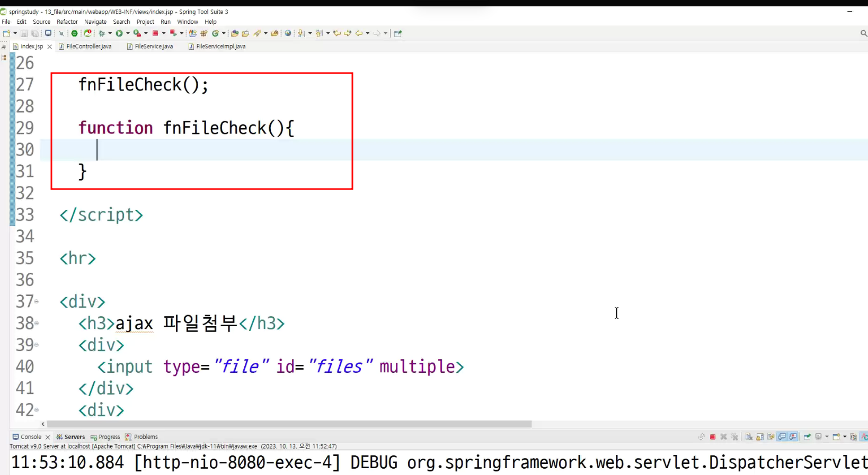868x475 pixels.
Task: Open the Forward history dropdown arrow
Action: click(385, 33)
